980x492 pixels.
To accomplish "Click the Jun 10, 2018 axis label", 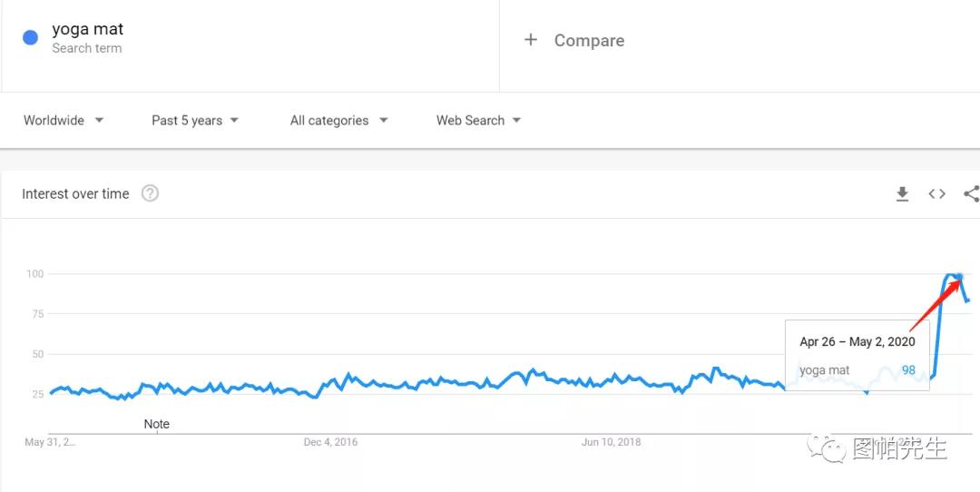I will click(x=611, y=442).
